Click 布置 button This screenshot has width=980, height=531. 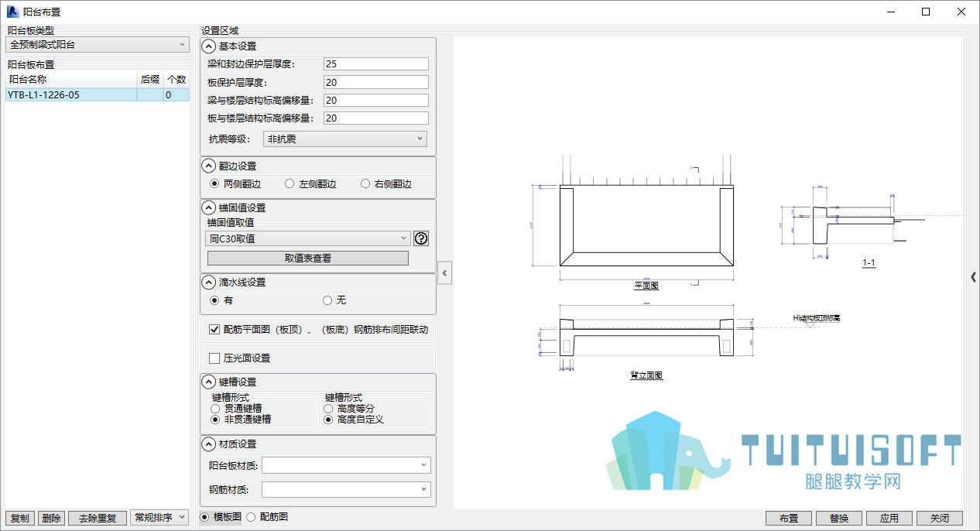tap(789, 518)
